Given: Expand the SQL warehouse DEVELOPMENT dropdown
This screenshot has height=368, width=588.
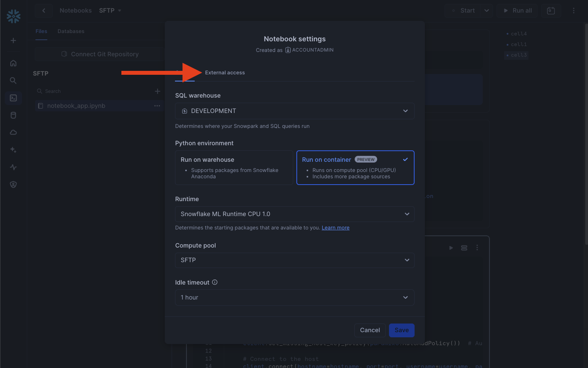Looking at the screenshot, I should pos(294,111).
